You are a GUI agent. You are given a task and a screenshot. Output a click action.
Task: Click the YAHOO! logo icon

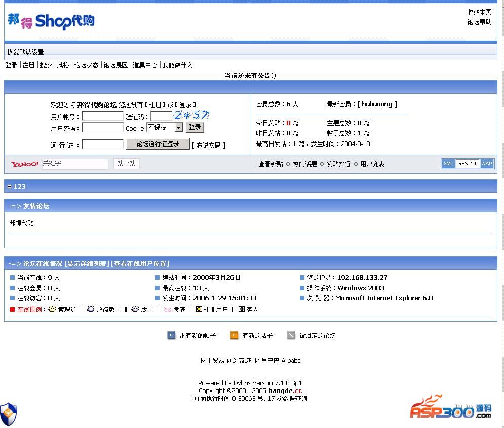pos(25,164)
